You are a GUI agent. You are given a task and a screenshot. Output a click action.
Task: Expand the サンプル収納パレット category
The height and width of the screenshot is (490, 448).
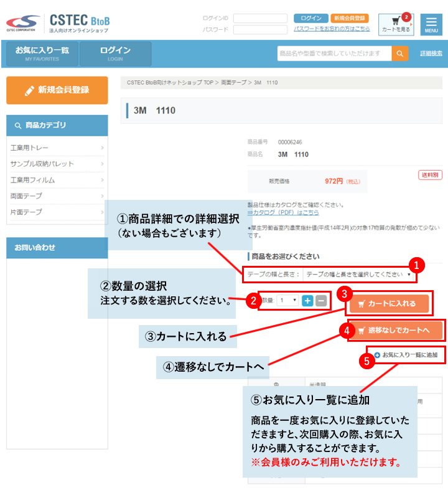tap(57, 164)
